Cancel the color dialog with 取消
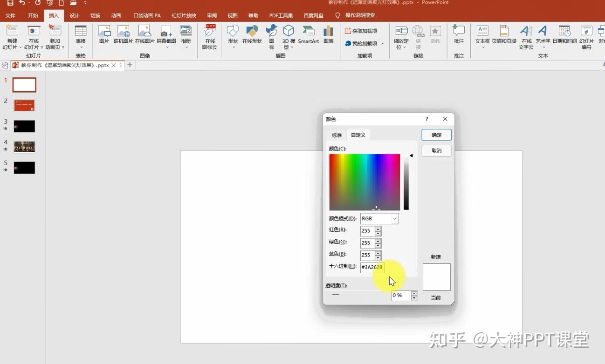The height and width of the screenshot is (364, 605). coord(436,150)
